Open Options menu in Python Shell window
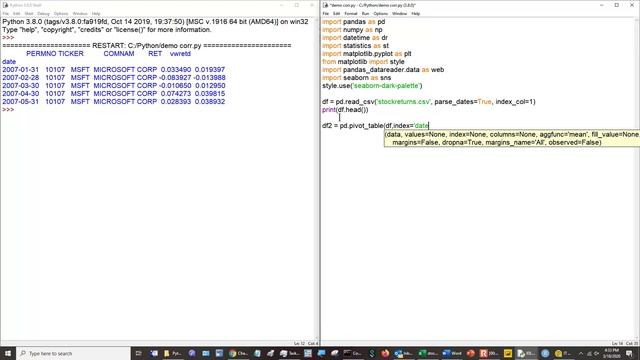 (61, 13)
